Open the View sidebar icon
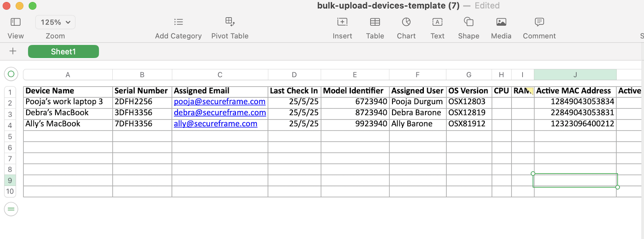Screen dimensions: 644x239 (x=16, y=22)
